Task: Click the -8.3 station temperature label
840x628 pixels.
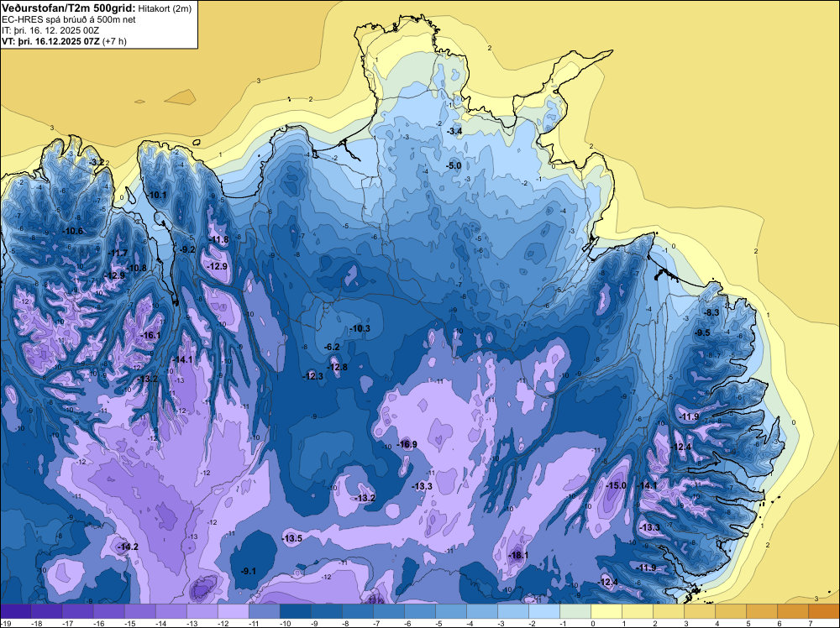Action: pos(711,312)
